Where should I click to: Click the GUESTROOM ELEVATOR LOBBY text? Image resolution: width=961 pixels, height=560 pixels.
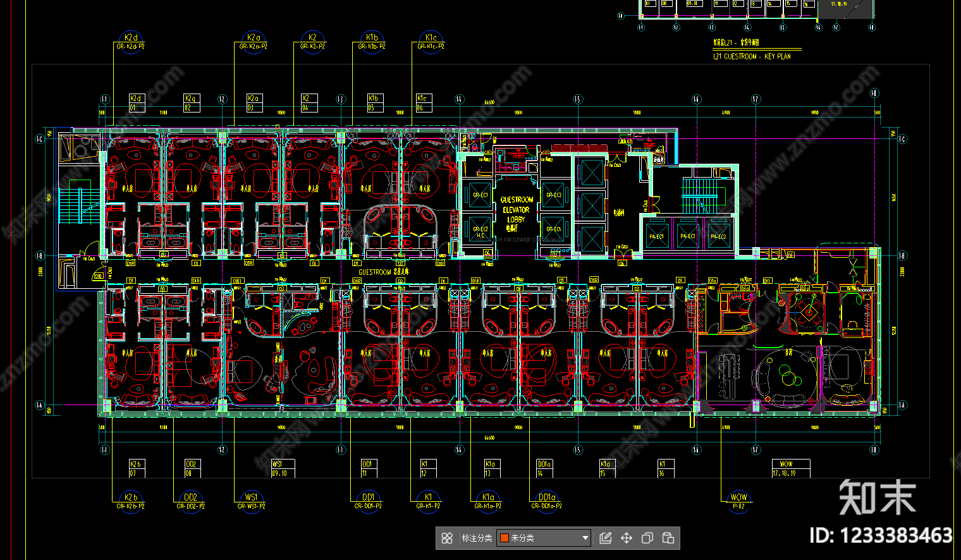pyautogui.click(x=516, y=209)
